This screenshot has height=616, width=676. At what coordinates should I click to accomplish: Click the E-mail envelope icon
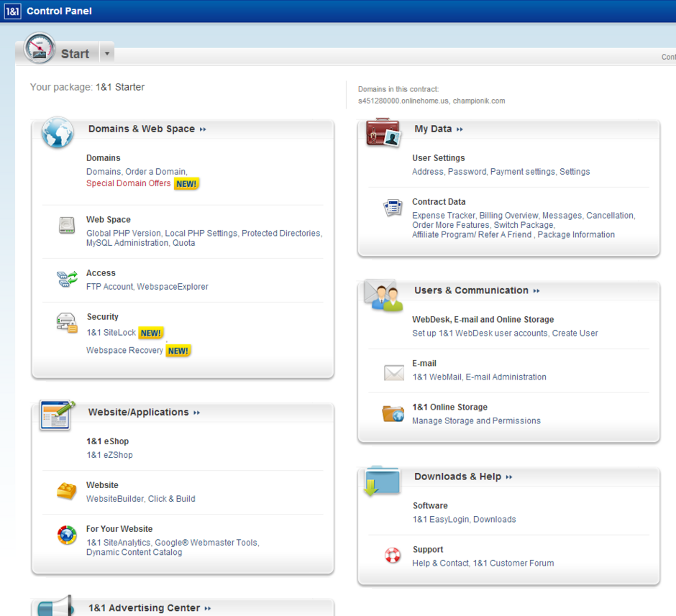[393, 372]
